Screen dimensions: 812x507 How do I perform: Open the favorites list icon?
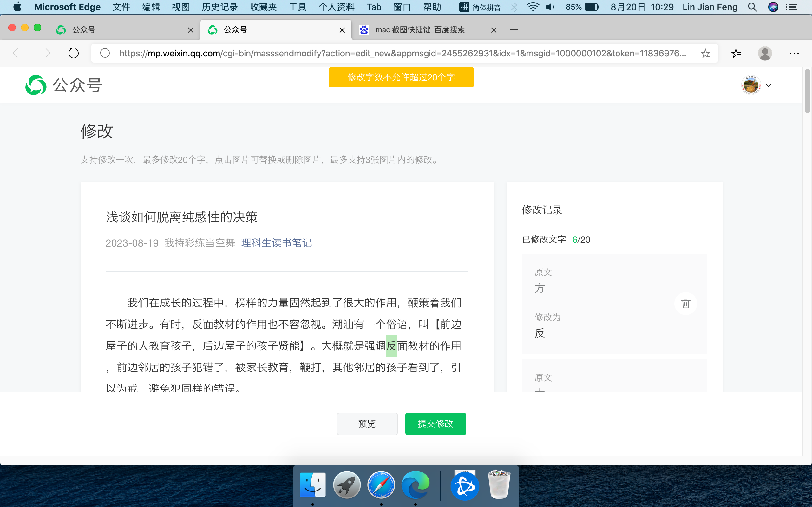point(736,53)
